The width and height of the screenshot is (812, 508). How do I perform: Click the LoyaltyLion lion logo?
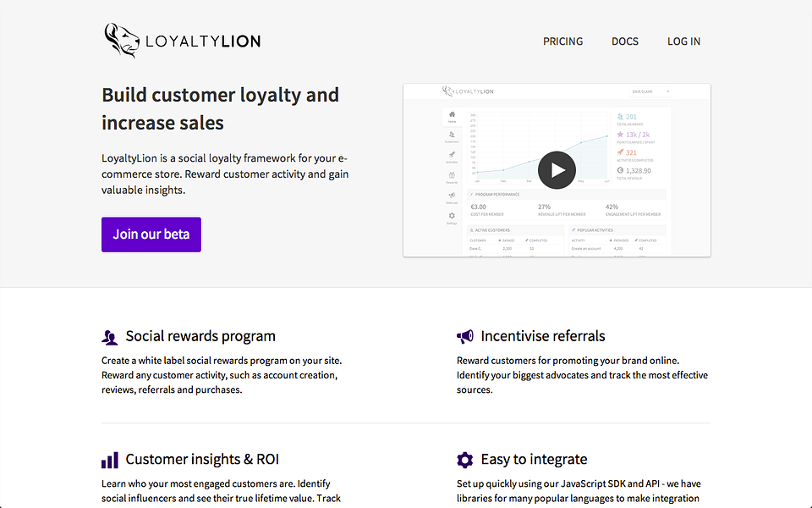tap(119, 37)
